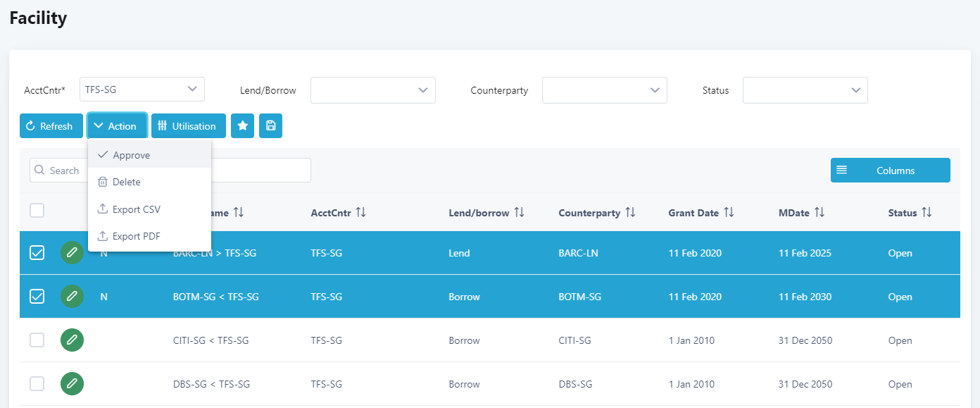Sort by Counterparty column arrows
Viewport: 980px width, 408px height.
630,212
